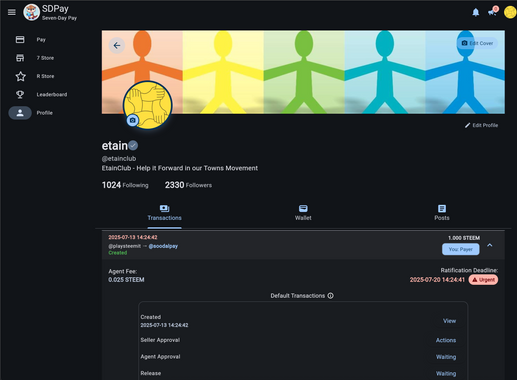Open the notifications bell
Screen dimensions: 517x380
tap(476, 12)
